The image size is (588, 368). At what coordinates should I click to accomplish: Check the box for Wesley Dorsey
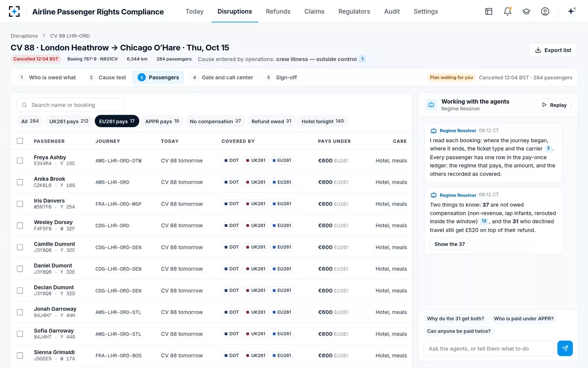pos(20,225)
